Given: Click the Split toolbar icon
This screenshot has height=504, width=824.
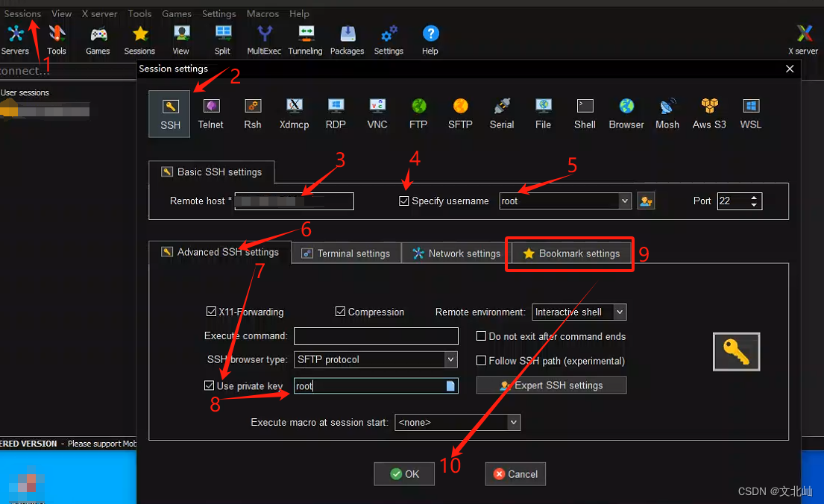Looking at the screenshot, I should pyautogui.click(x=222, y=40).
